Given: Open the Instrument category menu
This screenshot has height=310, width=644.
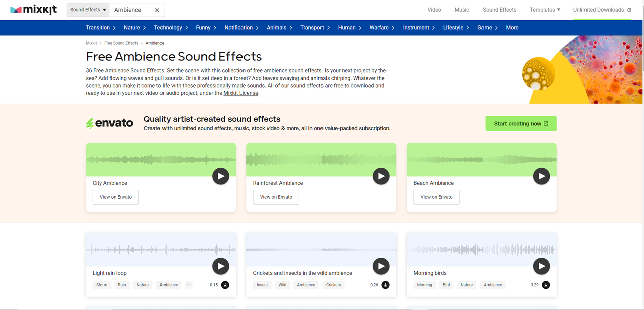Looking at the screenshot, I should (419, 28).
